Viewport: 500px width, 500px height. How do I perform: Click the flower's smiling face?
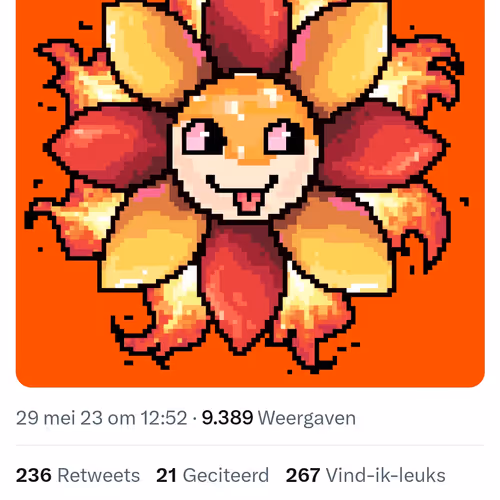coord(245,148)
